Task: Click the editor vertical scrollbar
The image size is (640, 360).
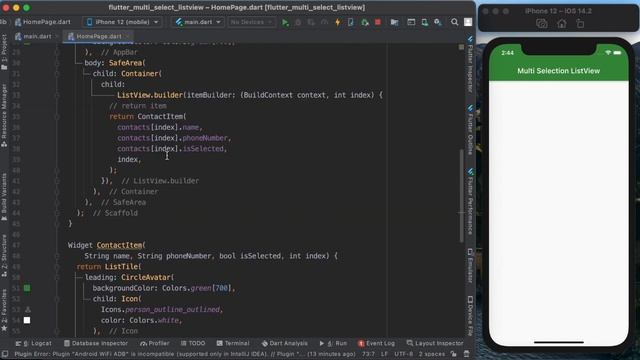Action: tap(462, 196)
